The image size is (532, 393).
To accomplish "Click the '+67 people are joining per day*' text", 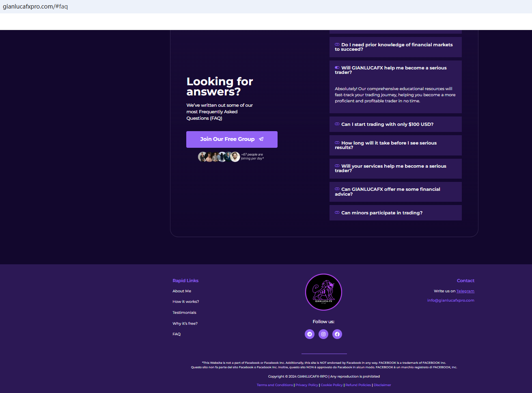I will click(x=252, y=157).
